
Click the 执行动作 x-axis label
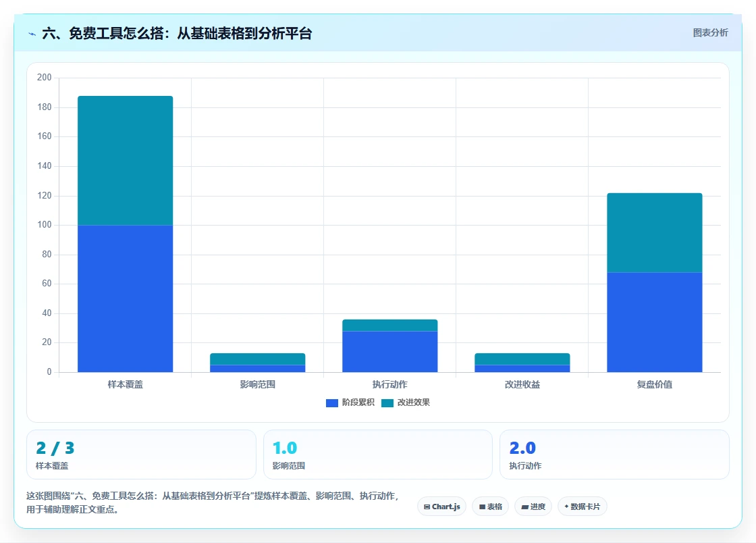pyautogui.click(x=389, y=384)
